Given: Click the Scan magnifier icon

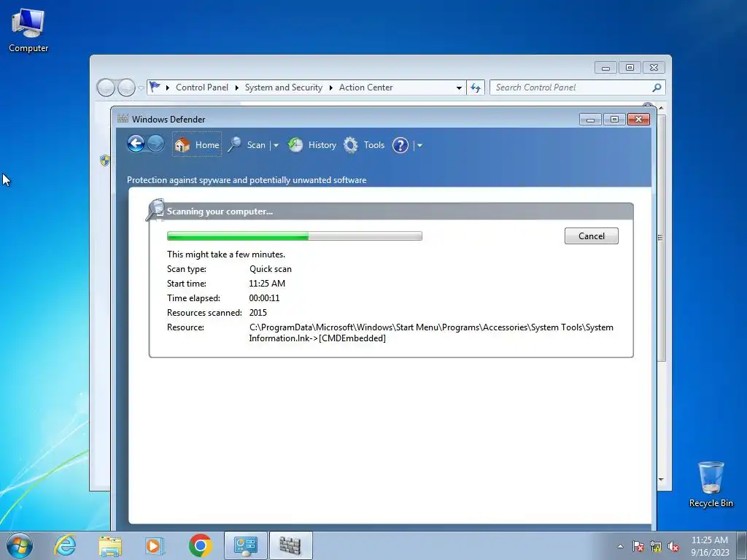Looking at the screenshot, I should [x=234, y=145].
